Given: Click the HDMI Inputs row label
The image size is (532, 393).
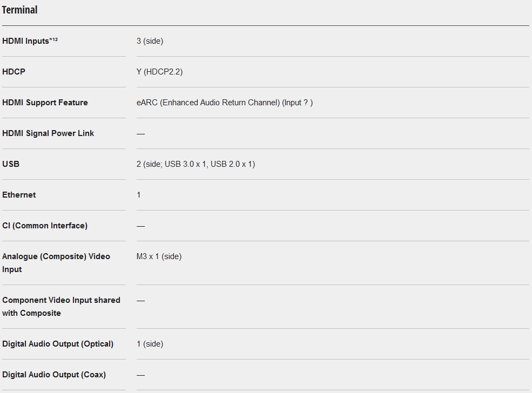Looking at the screenshot, I should (x=25, y=41).
